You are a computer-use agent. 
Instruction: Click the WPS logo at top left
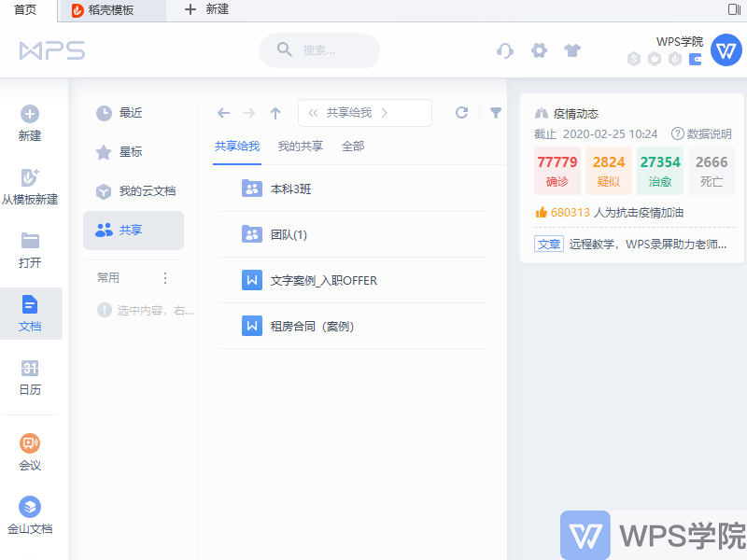click(x=52, y=50)
